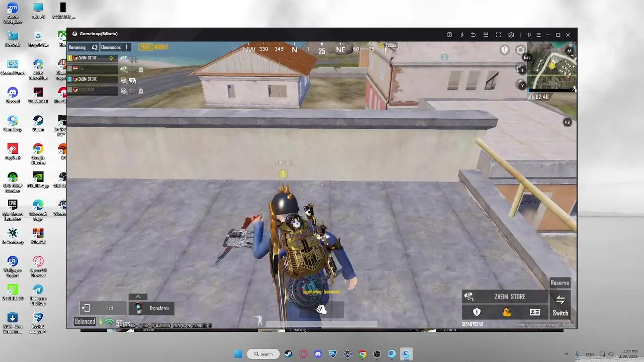
Task: Open NVIDIA App desktop shortcut
Action: click(x=38, y=180)
